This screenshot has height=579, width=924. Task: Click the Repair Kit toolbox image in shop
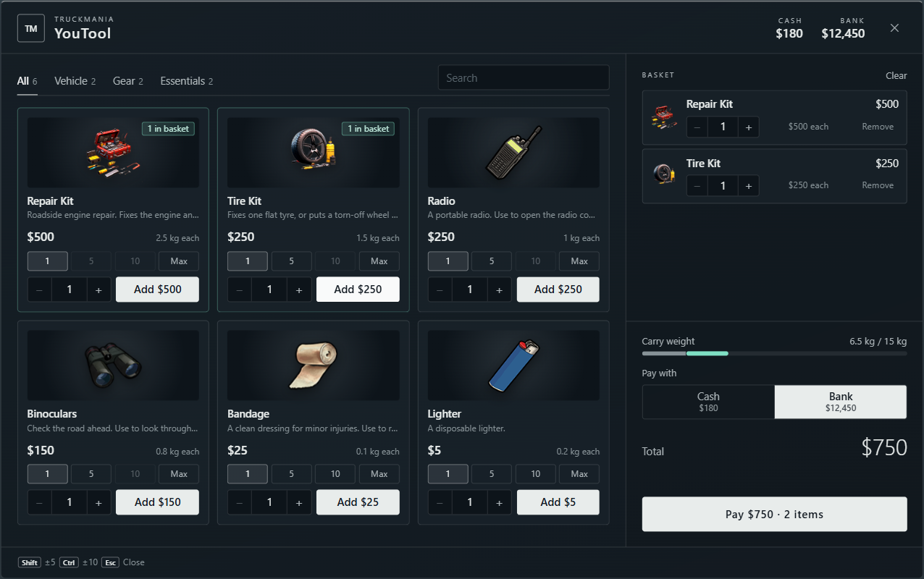tap(113, 153)
